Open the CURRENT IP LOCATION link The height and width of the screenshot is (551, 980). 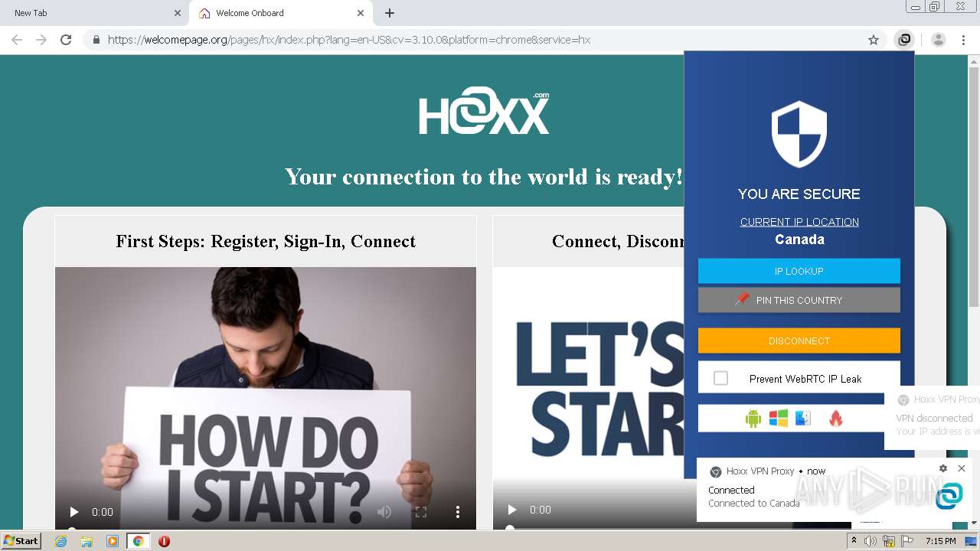pyautogui.click(x=799, y=222)
